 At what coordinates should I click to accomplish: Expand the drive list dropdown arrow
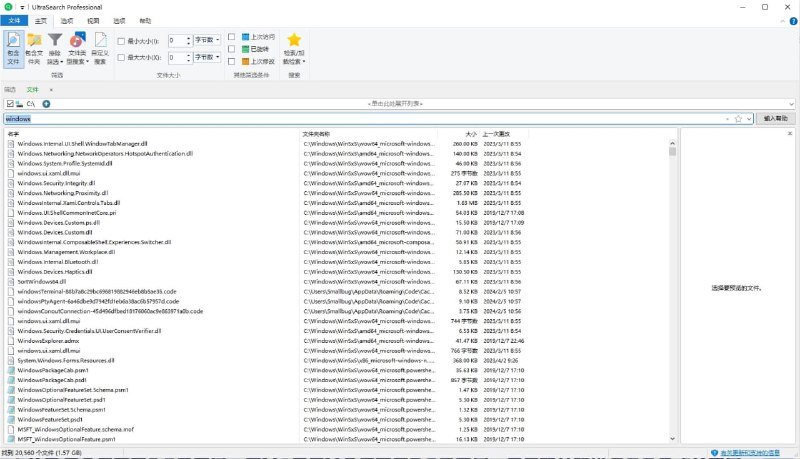(x=792, y=104)
